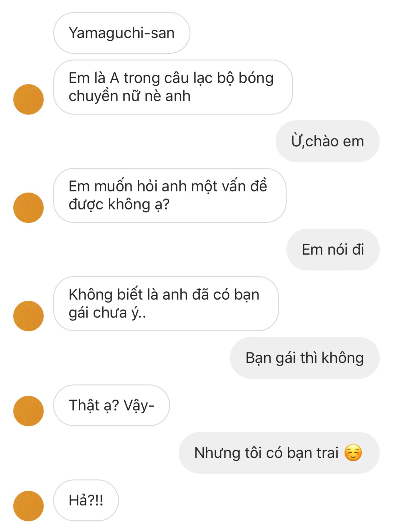Select the 'Không biết là anh đã có bạn gái' bubble
The image size is (393, 532).
(x=166, y=304)
